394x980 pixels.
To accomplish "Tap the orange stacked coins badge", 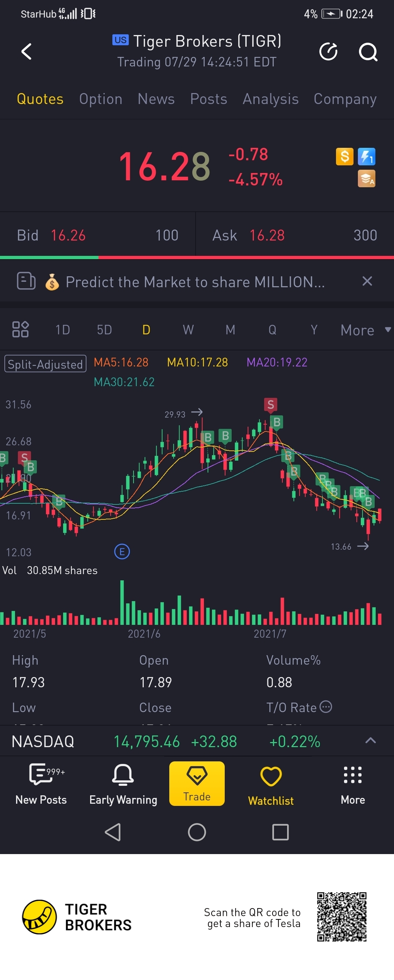I will [367, 178].
